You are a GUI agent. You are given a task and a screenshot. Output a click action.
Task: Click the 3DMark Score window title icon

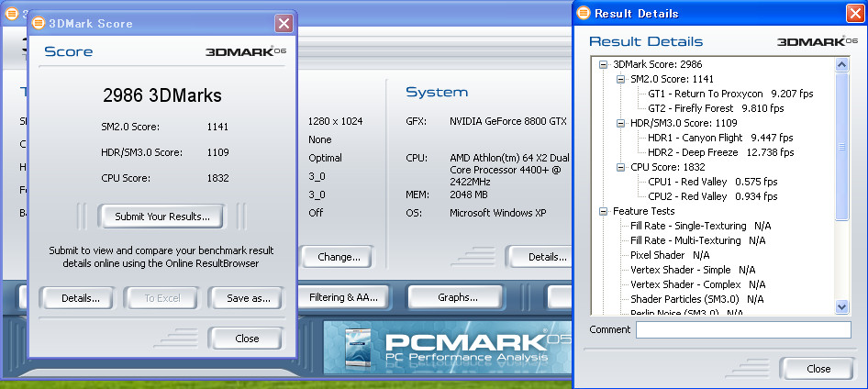pyautogui.click(x=39, y=23)
